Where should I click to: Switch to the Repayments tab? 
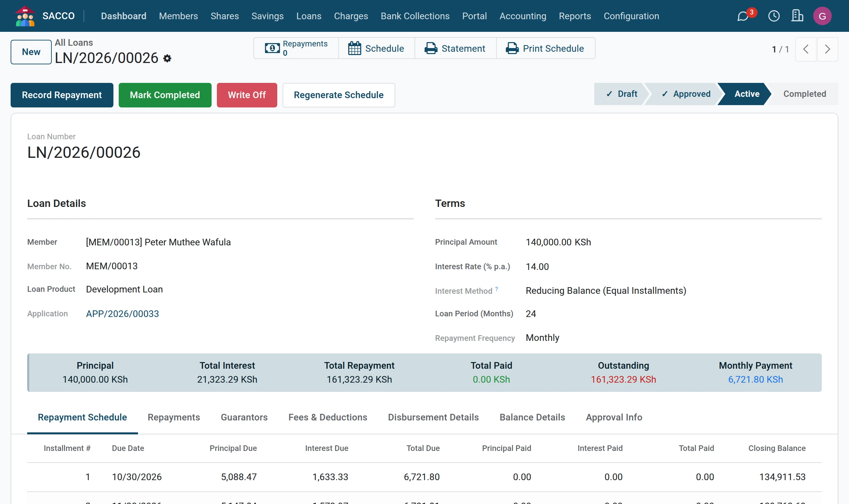(x=173, y=417)
